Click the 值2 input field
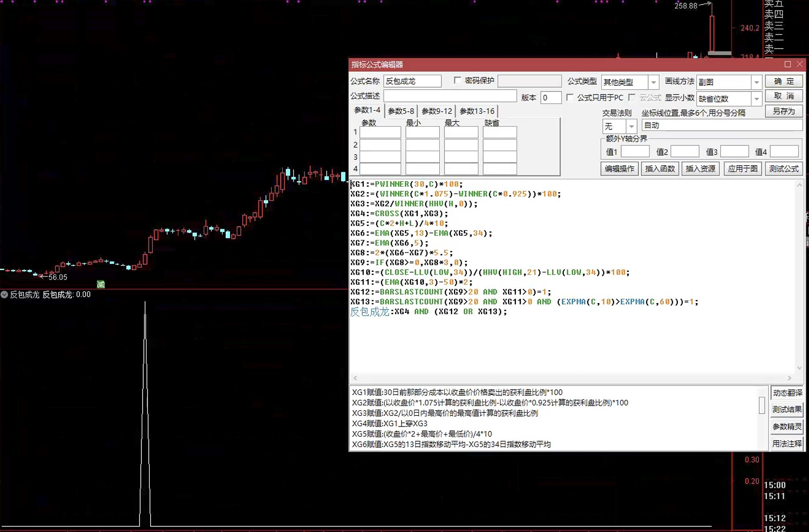This screenshot has height=532, width=809. pyautogui.click(x=685, y=151)
